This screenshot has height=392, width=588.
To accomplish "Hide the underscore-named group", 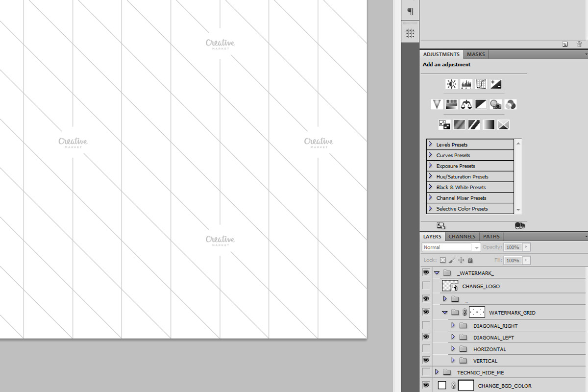I will 426,298.
